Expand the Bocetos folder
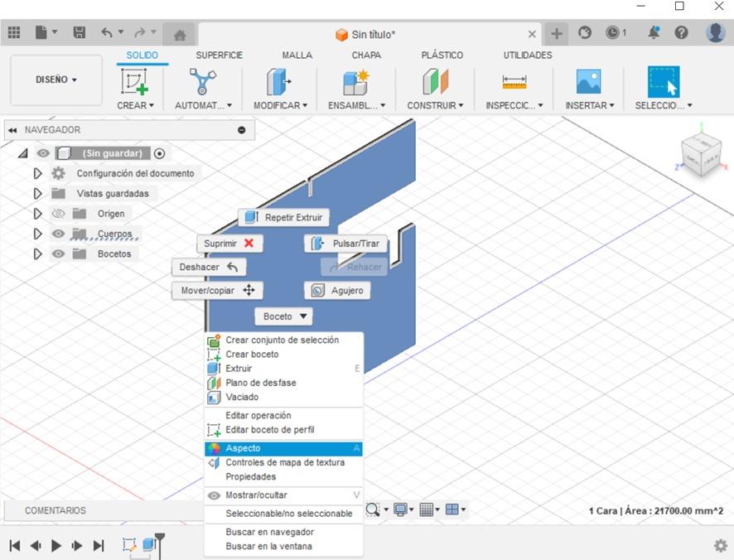734x560 pixels. click(37, 253)
